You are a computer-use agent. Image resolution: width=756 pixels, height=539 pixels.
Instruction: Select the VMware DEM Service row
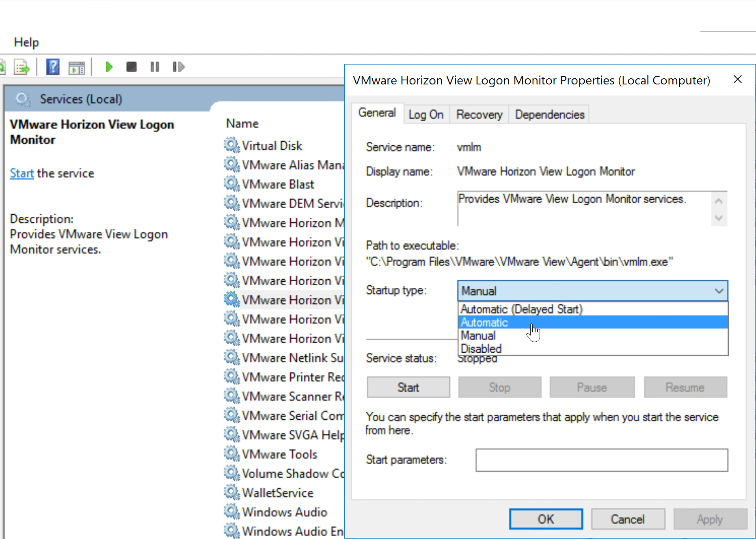(283, 203)
